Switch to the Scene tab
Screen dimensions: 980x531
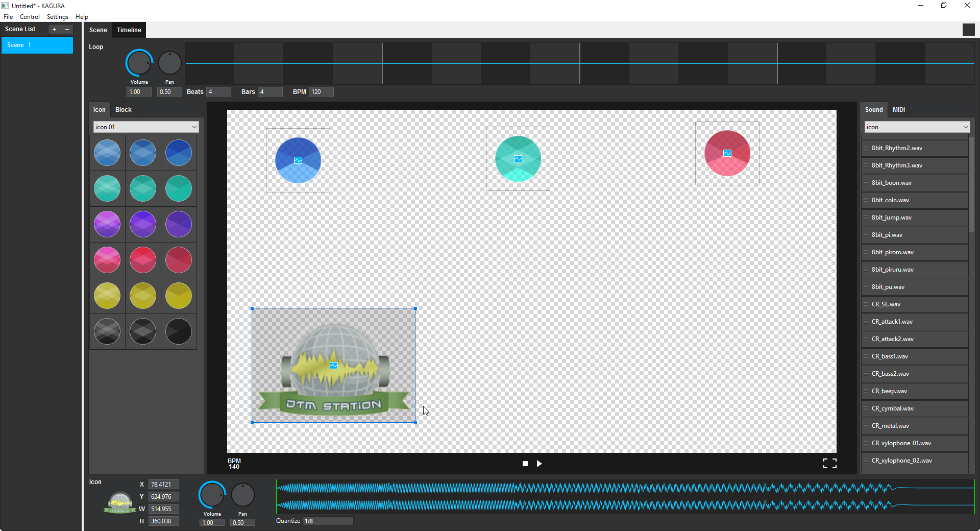98,30
